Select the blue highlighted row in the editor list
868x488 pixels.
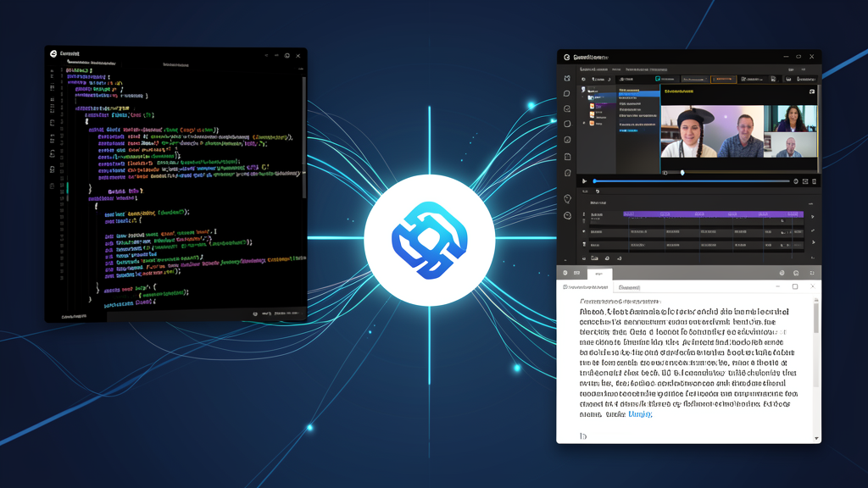click(639, 94)
